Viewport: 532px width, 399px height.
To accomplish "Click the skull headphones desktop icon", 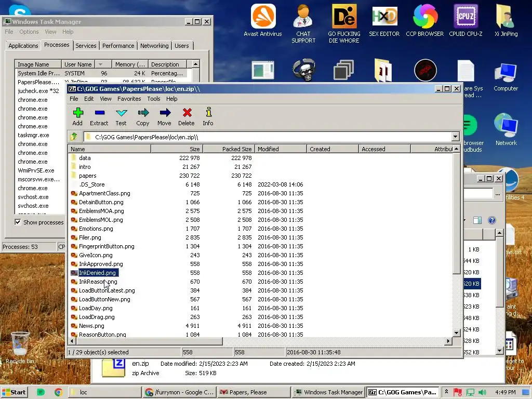I will (304, 70).
